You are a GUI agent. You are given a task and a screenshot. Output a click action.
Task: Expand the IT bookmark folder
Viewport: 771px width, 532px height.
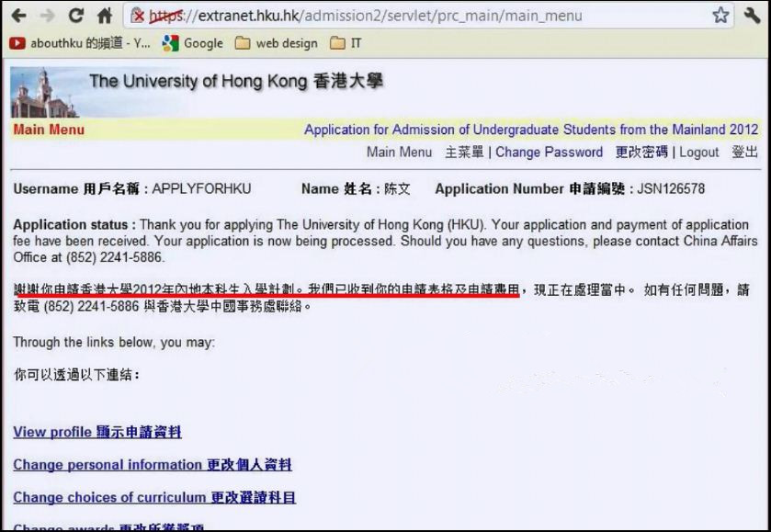point(346,43)
